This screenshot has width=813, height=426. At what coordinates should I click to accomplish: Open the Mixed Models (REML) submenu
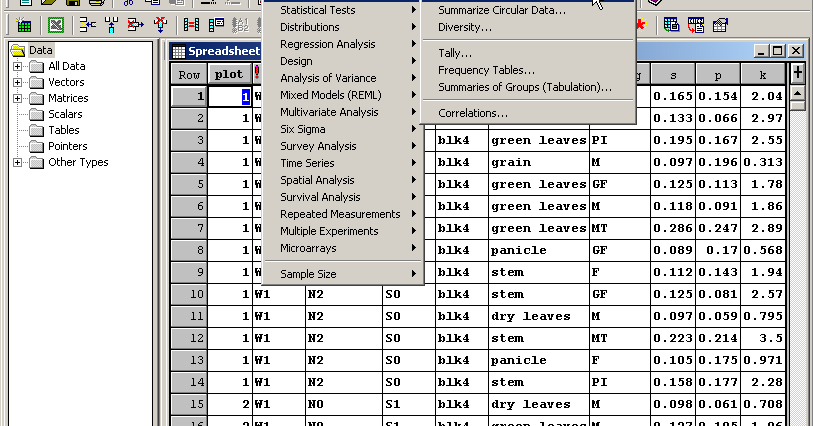pos(343,95)
